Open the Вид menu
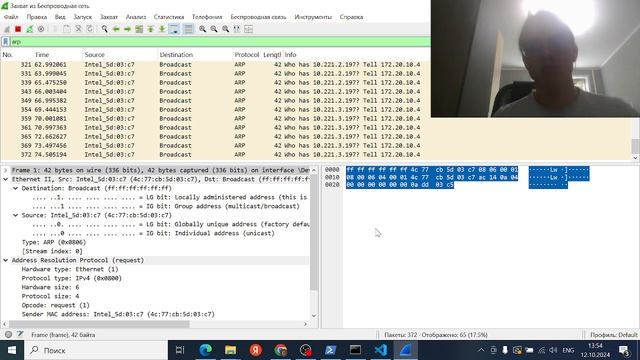This screenshot has height=360, width=640. point(60,17)
